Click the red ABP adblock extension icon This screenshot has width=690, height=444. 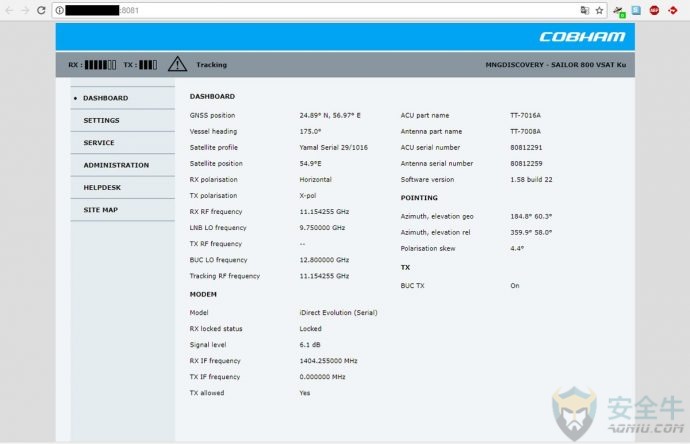point(654,10)
